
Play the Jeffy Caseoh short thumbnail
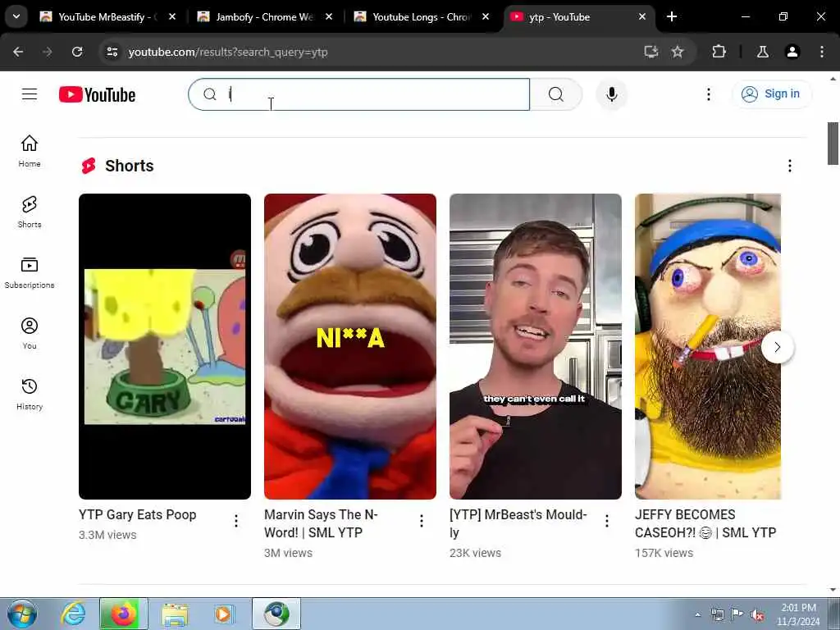point(708,347)
